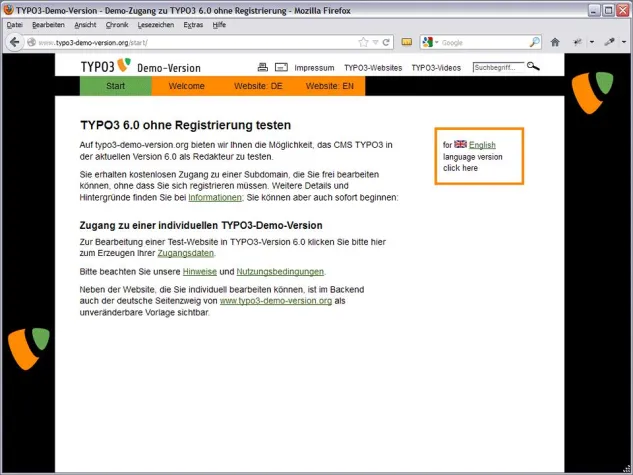The height and width of the screenshot is (475, 633).
Task: Click the TYPO3 Demo-Version logo
Action: [140, 66]
